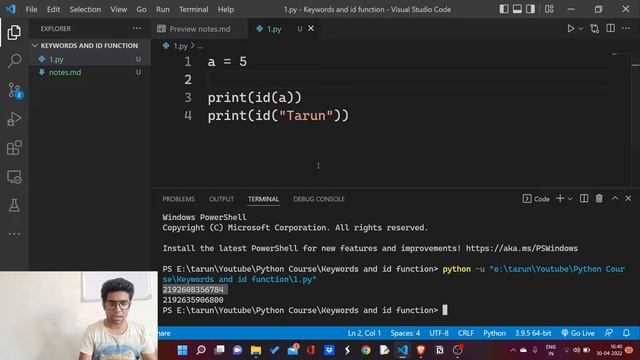Viewport: 640px width, 360px height.
Task: Open editor more actions menu
Action: coord(626,29)
